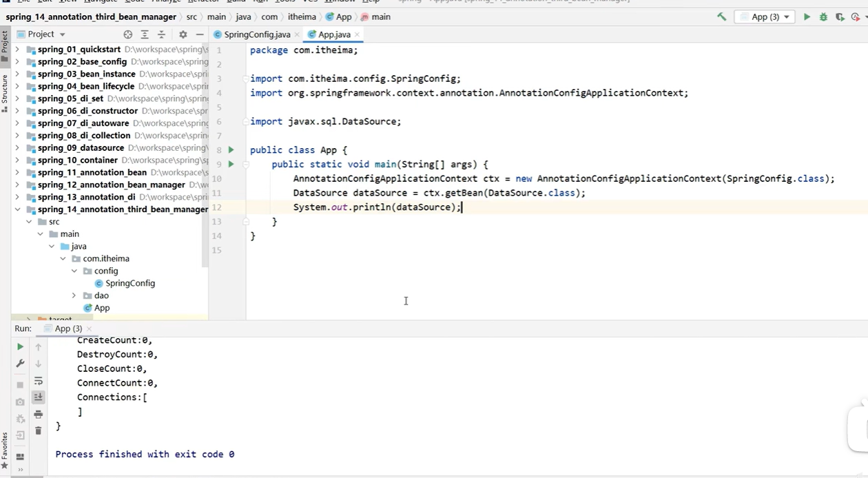The height and width of the screenshot is (478, 868).
Task: Click breadcrumb spring_14_annotation_third_bean_manager
Action: [91, 17]
